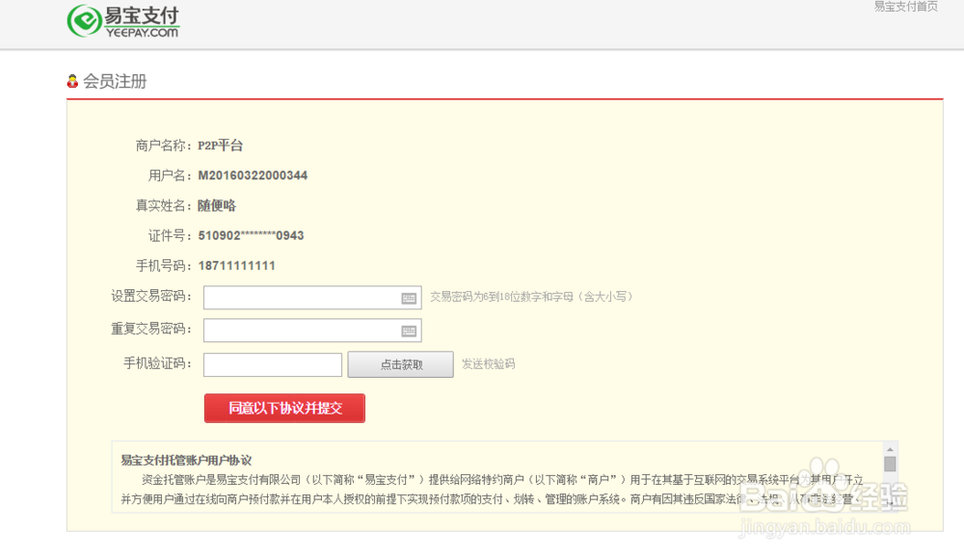Focus the 重复交易密码 input field
Viewport: 964px width, 560px height.
312,330
